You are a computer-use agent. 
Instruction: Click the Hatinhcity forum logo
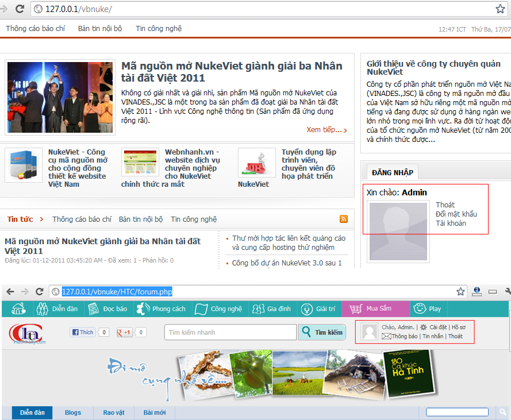point(28,333)
